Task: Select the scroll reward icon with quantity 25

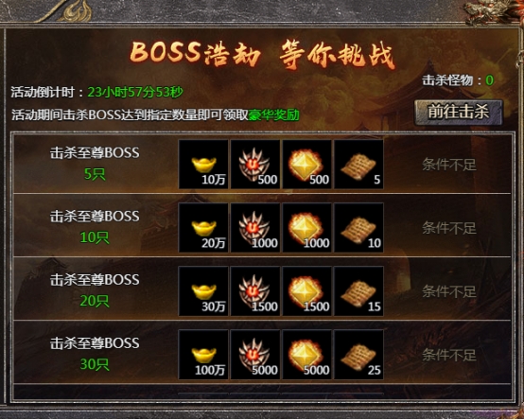Action: coord(358,355)
